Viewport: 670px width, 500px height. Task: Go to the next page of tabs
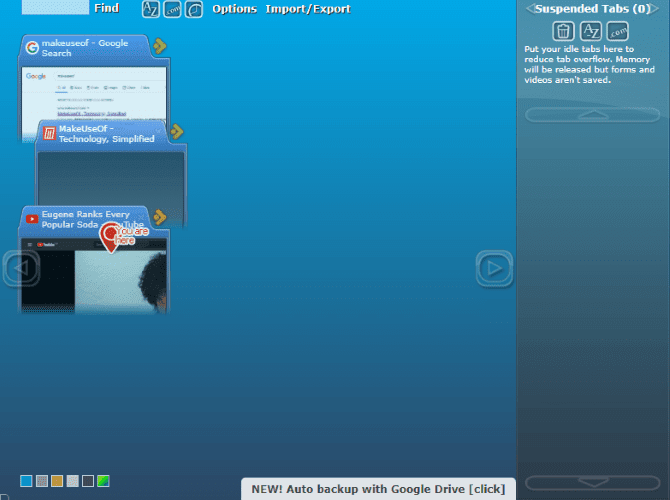[493, 268]
